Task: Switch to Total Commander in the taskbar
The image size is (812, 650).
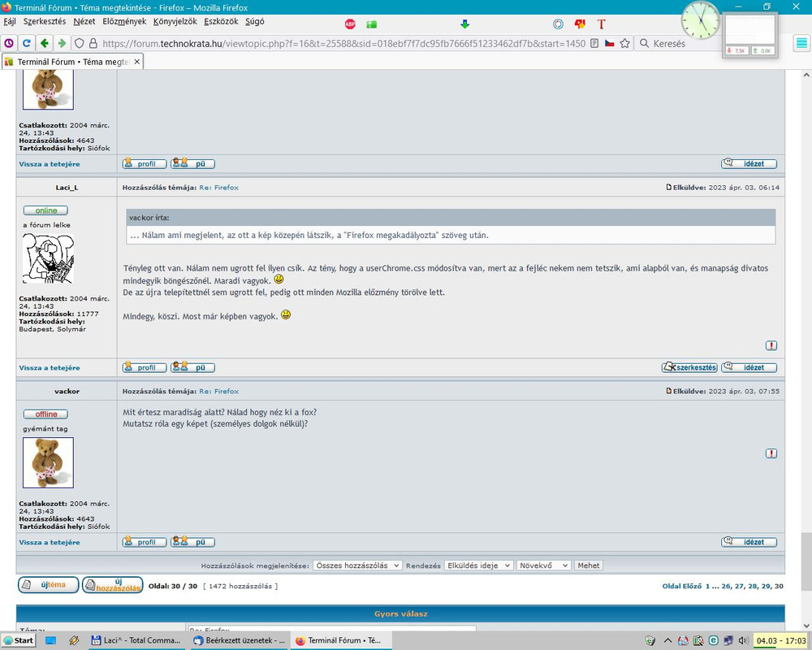Action: point(136,640)
